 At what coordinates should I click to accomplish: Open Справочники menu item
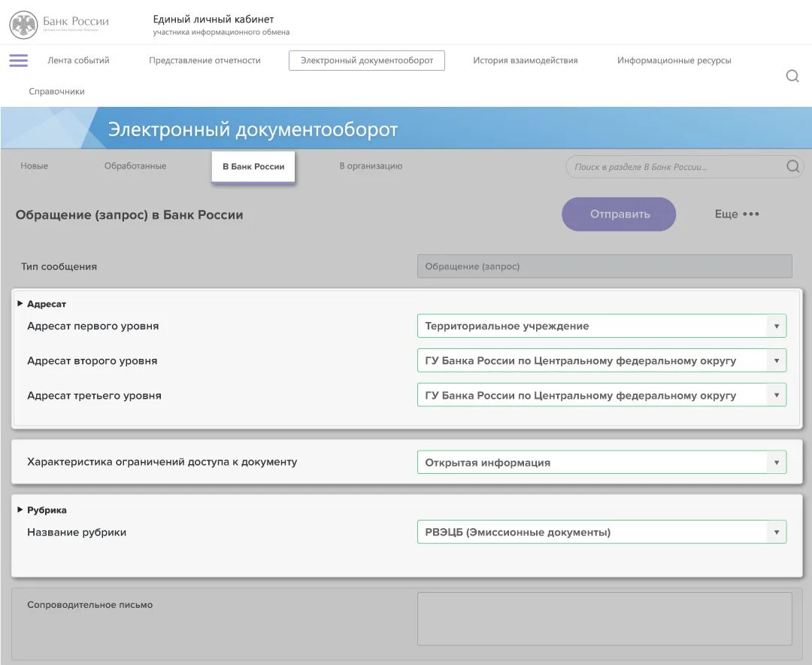56,91
